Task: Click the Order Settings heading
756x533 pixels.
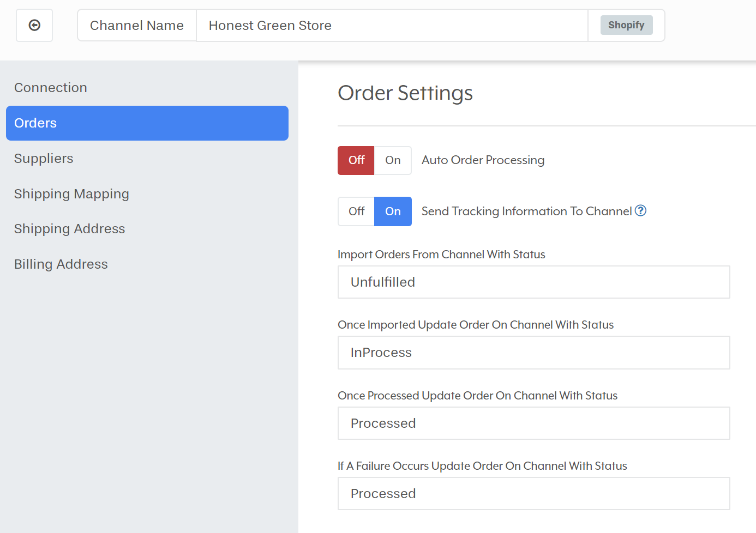Action: click(x=405, y=93)
